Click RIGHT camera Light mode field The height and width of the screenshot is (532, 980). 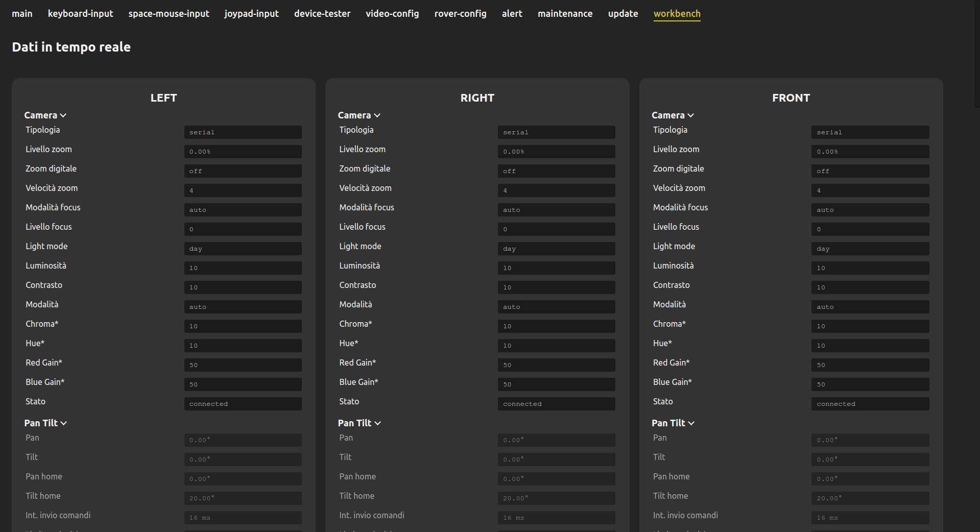click(x=556, y=249)
